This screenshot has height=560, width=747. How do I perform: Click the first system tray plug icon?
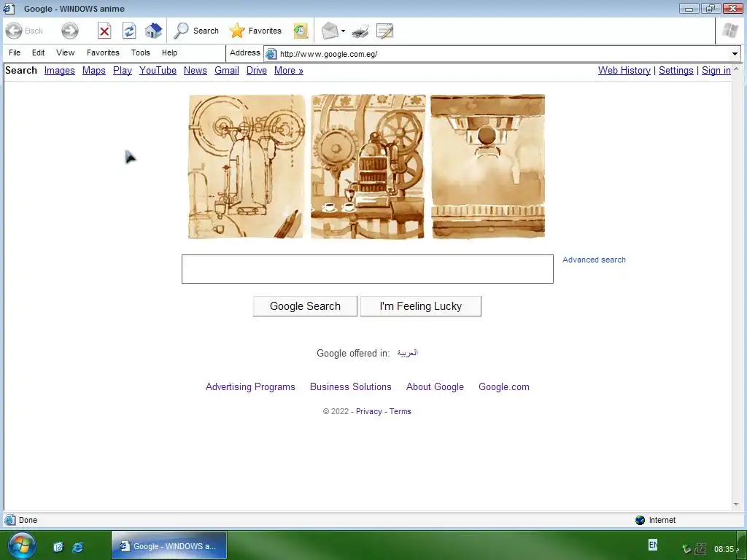coord(686,549)
